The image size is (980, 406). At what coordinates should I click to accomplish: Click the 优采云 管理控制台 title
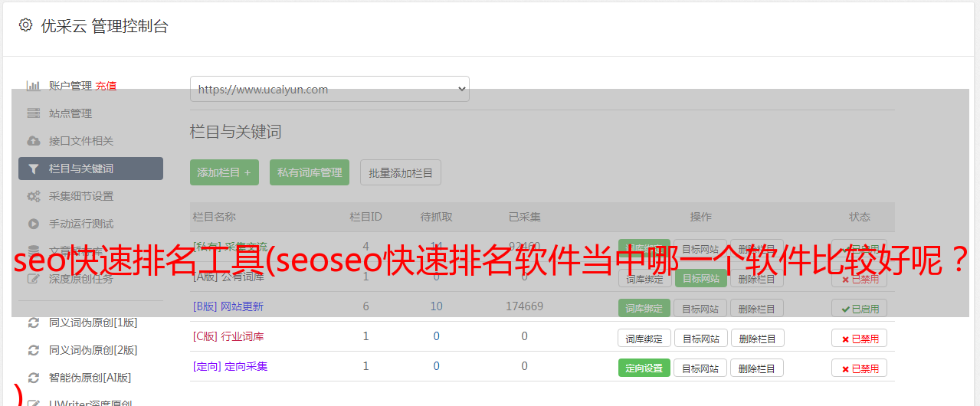pos(104,26)
